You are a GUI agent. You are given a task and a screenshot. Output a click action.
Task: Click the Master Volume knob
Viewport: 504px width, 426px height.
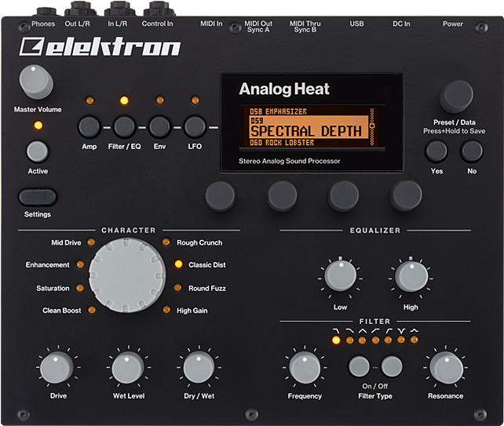[x=36, y=82]
